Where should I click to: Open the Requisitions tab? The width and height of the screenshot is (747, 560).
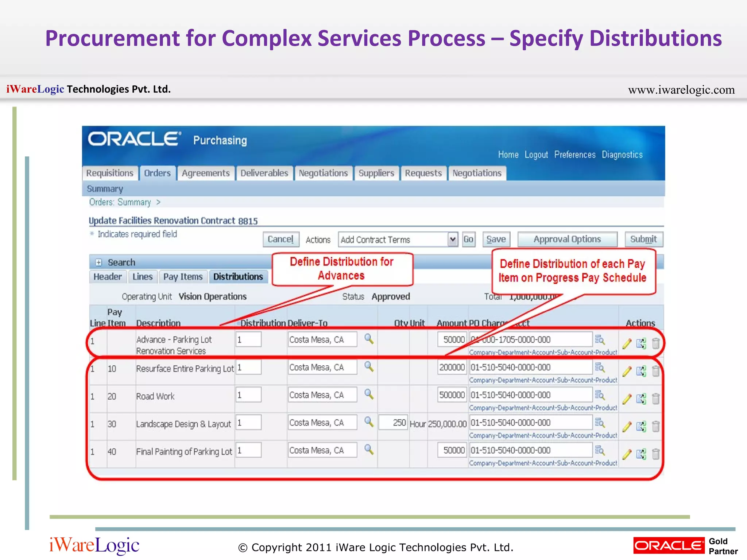coord(110,173)
